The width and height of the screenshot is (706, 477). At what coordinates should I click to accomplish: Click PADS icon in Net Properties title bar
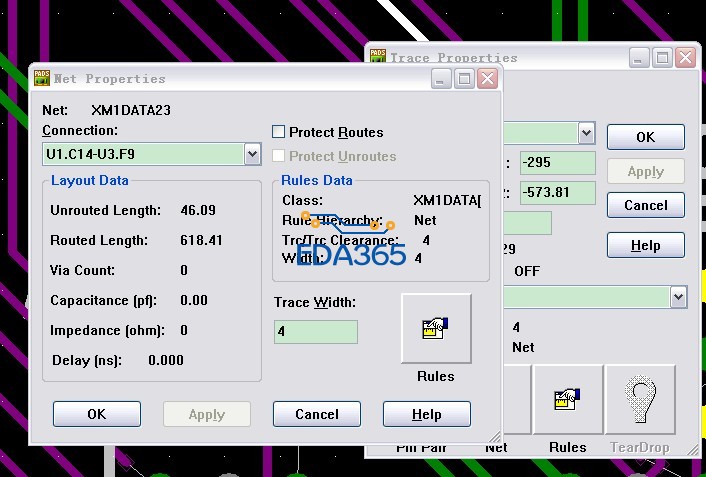[x=42, y=78]
